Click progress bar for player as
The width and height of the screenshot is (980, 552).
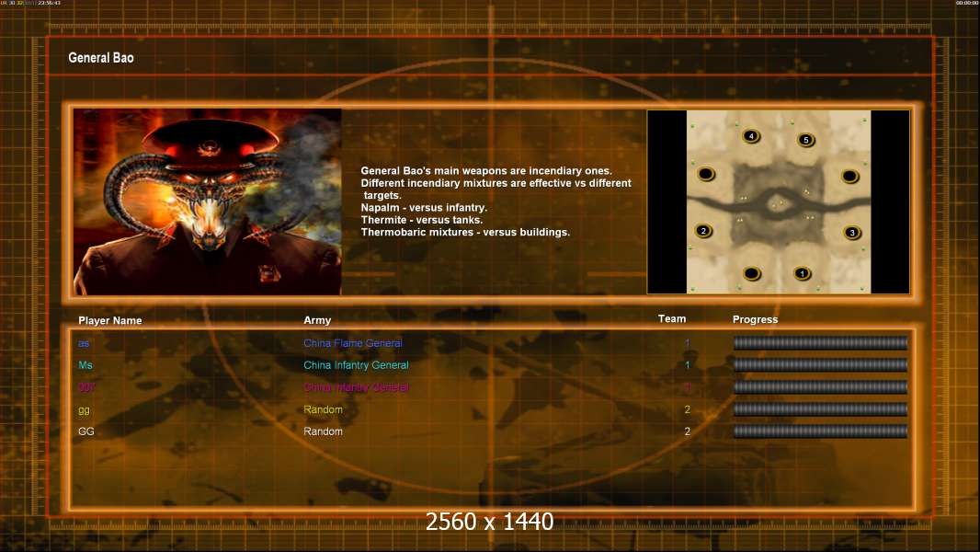coord(820,342)
